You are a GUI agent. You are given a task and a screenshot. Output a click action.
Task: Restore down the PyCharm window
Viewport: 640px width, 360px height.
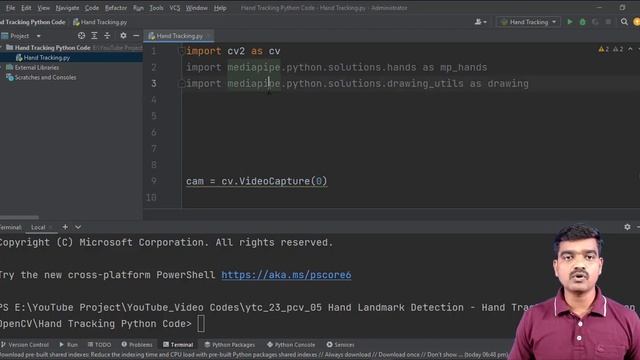(x=622, y=8)
